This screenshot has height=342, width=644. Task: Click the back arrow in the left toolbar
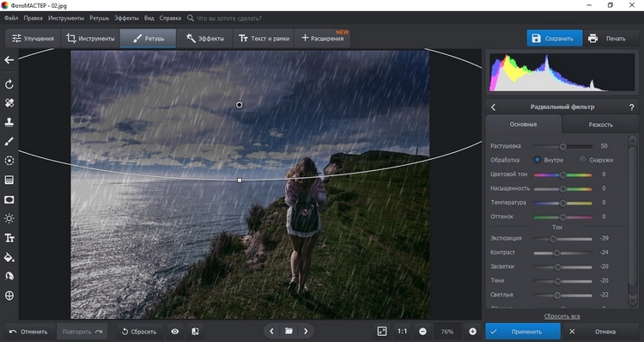[9, 60]
